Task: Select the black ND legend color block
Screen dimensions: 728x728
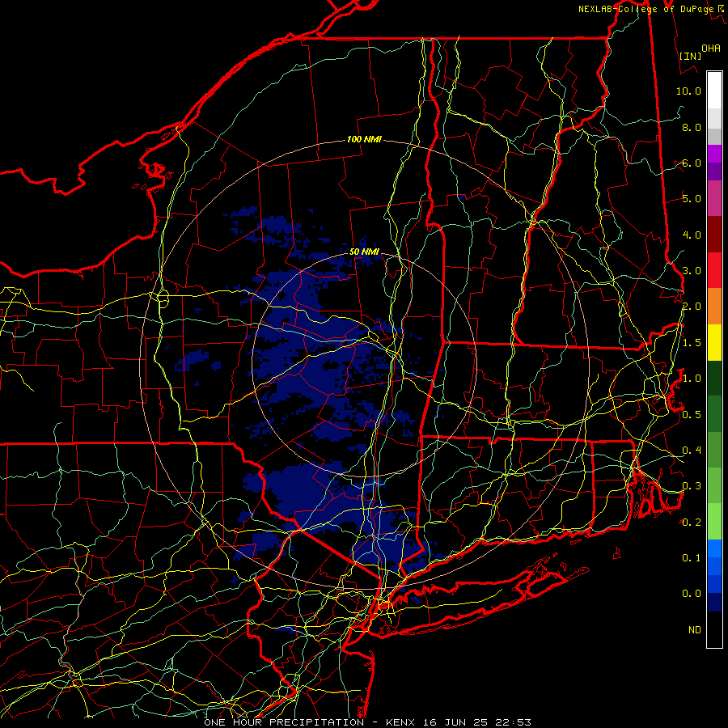Action: point(714,629)
